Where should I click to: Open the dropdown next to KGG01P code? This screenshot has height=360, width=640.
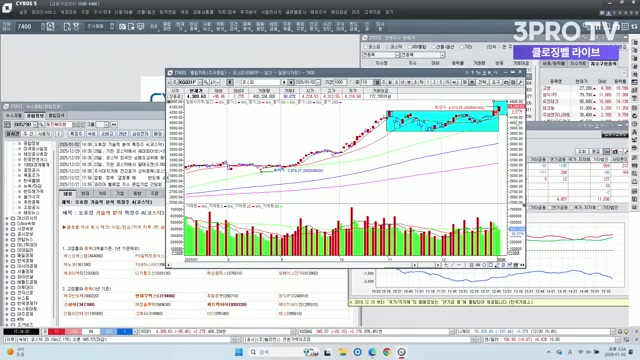point(200,82)
